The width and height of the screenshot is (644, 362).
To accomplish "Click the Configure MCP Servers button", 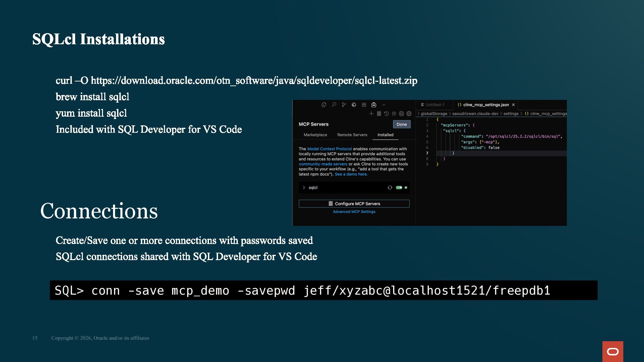I will [x=354, y=204].
